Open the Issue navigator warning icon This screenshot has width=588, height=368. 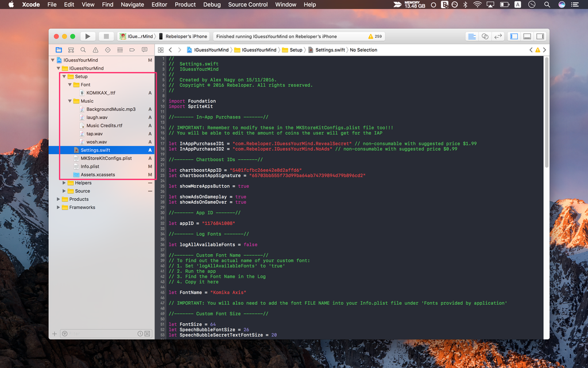95,50
